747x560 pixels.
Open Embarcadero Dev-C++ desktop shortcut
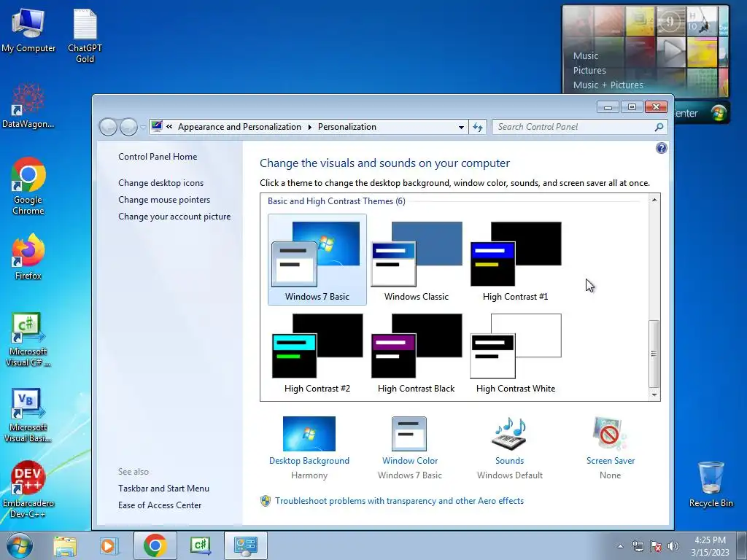28,489
